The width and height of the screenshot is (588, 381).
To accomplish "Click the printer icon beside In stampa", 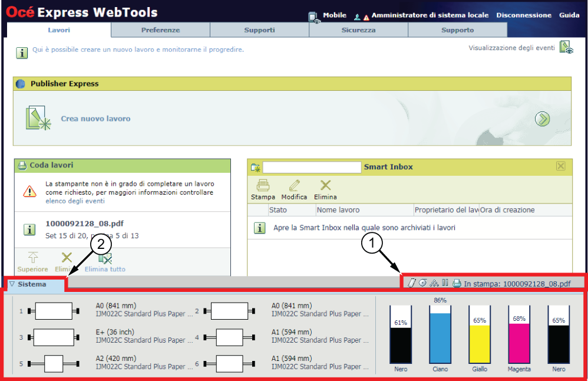I will click(457, 284).
